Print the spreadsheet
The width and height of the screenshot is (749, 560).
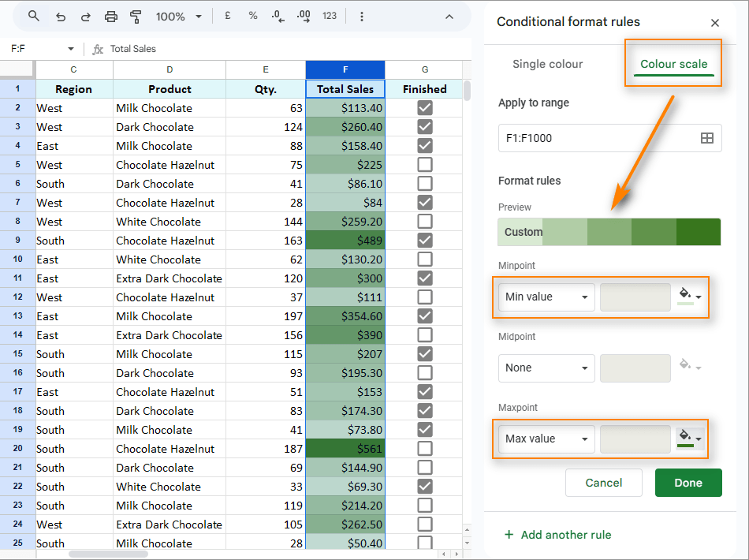coord(110,16)
